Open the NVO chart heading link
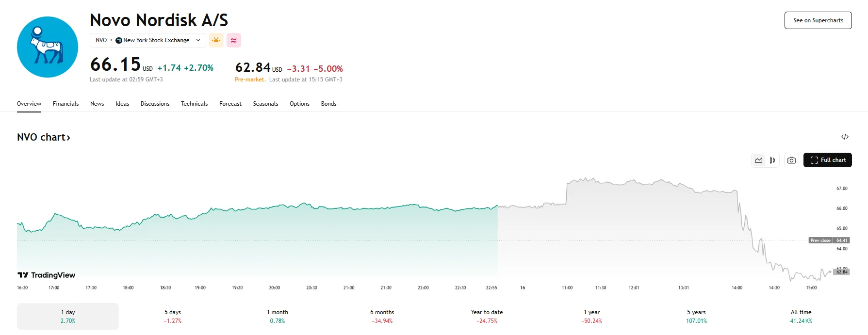Screen dimensions: 868x335 (x=44, y=137)
